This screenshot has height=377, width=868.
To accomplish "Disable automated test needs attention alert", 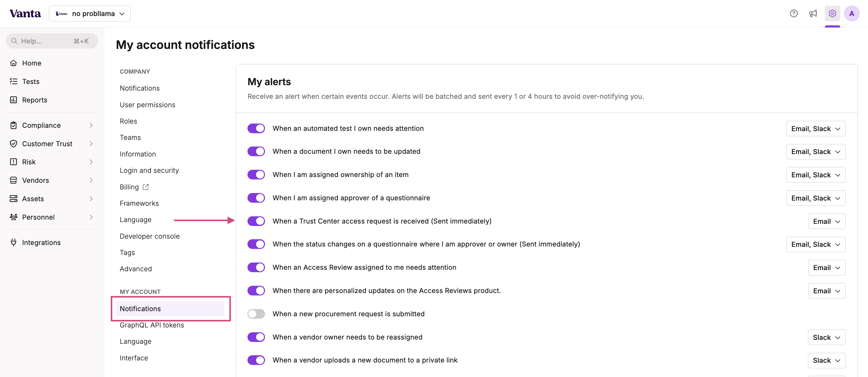I will (x=256, y=128).
